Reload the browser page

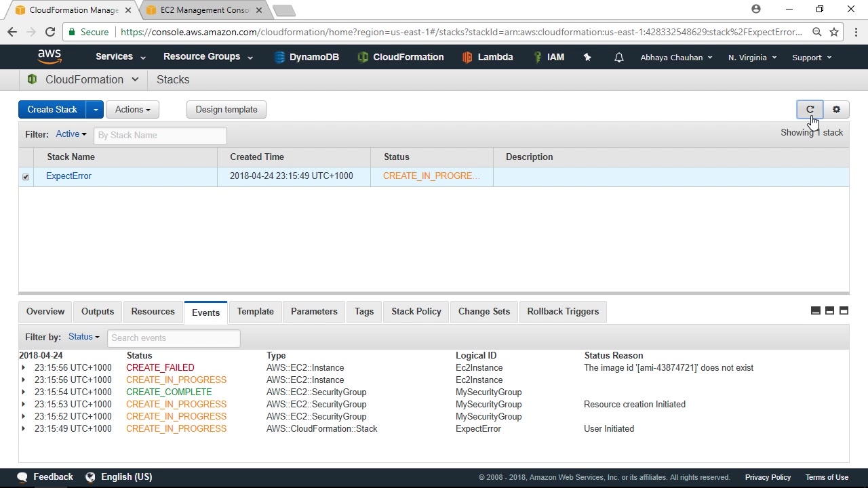pyautogui.click(x=50, y=32)
